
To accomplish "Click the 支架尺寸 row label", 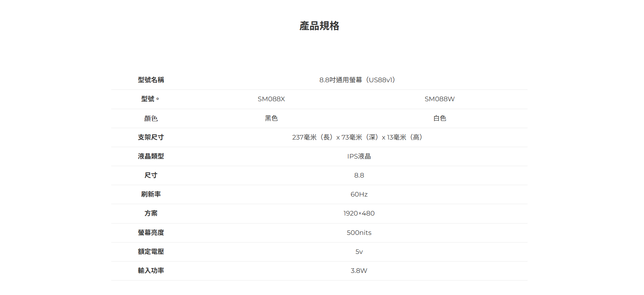I will (x=151, y=137).
